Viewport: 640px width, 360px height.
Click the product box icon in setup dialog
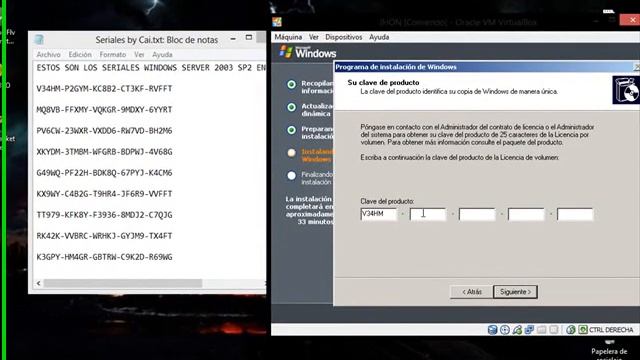[x=626, y=90]
